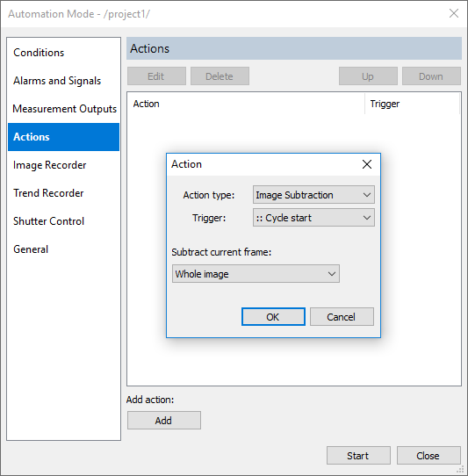Switch to Trend Recorder section
Image resolution: width=468 pixels, height=476 pixels.
(x=63, y=193)
